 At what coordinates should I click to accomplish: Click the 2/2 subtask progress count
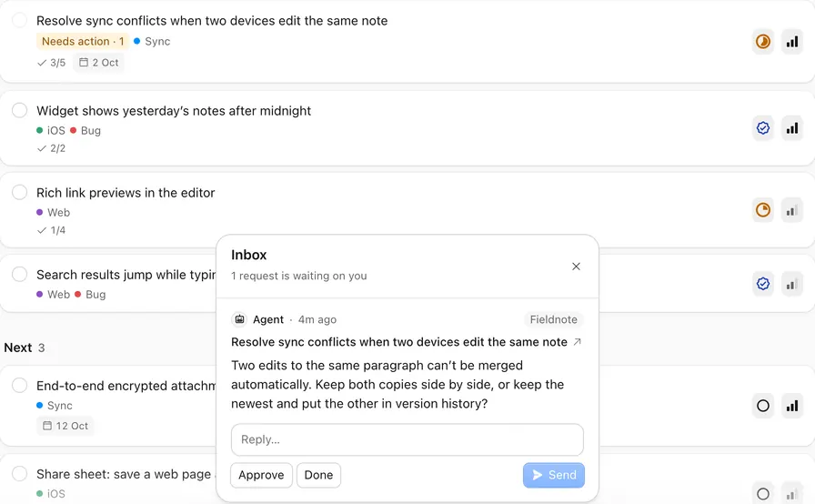52,148
